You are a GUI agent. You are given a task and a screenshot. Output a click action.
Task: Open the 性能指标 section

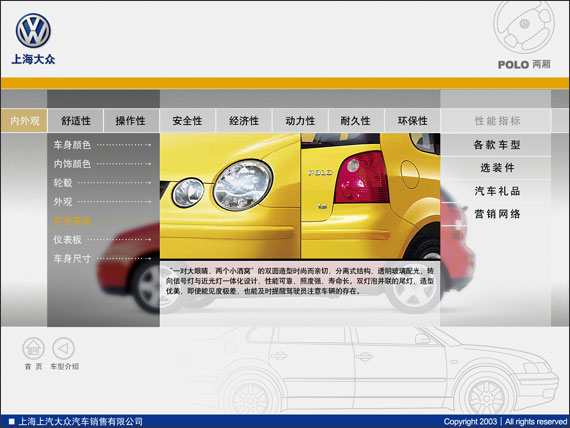click(497, 120)
